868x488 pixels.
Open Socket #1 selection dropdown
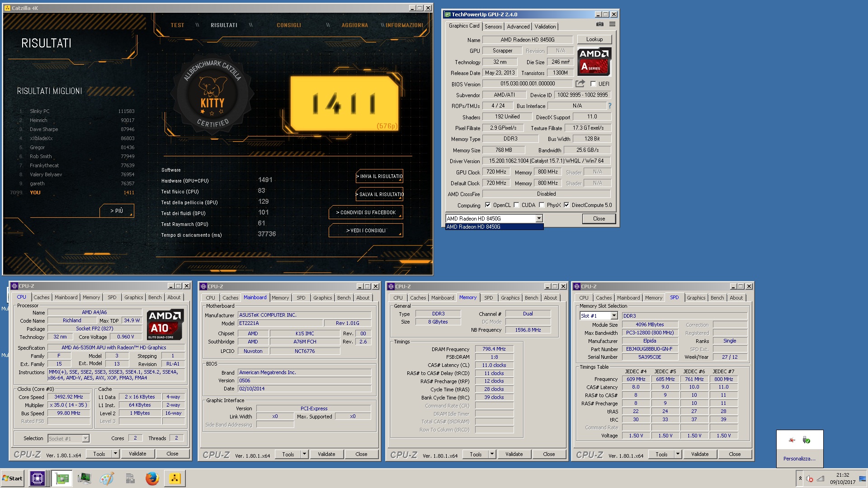85,438
